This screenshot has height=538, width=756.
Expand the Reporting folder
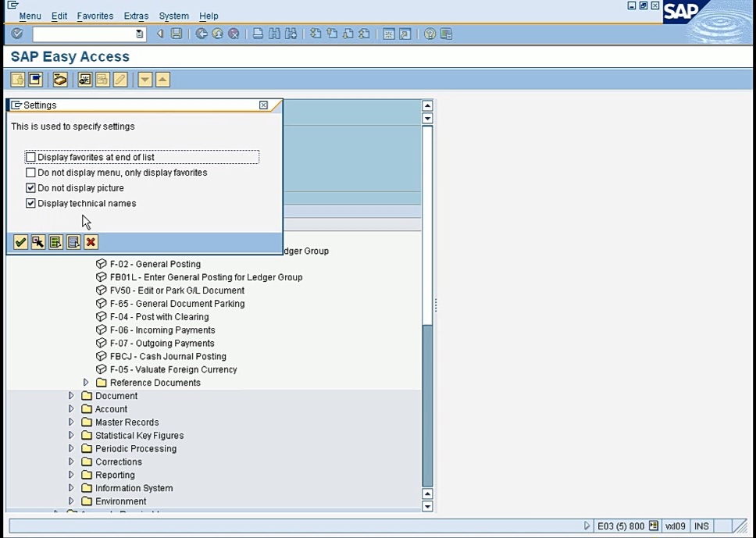pos(71,475)
